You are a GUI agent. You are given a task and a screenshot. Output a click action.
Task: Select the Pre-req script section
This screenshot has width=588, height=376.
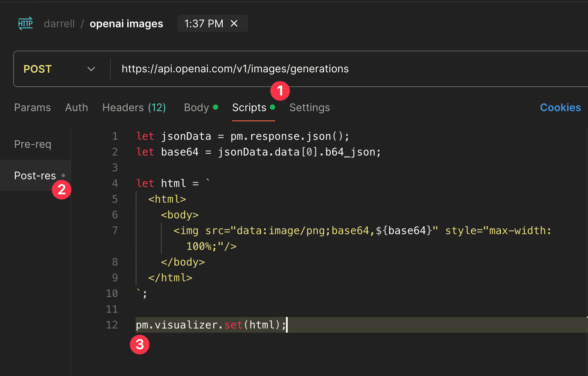coord(33,144)
